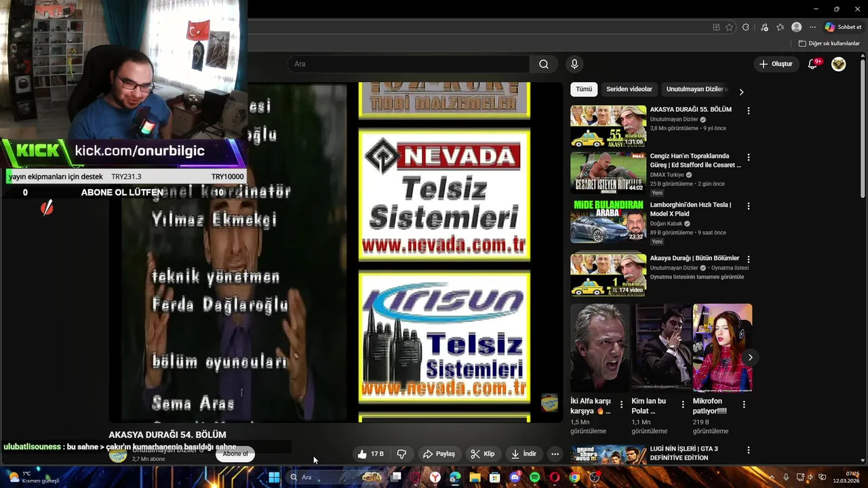Open the clock and date panel
Image resolution: width=868 pixels, height=488 pixels.
click(x=847, y=477)
